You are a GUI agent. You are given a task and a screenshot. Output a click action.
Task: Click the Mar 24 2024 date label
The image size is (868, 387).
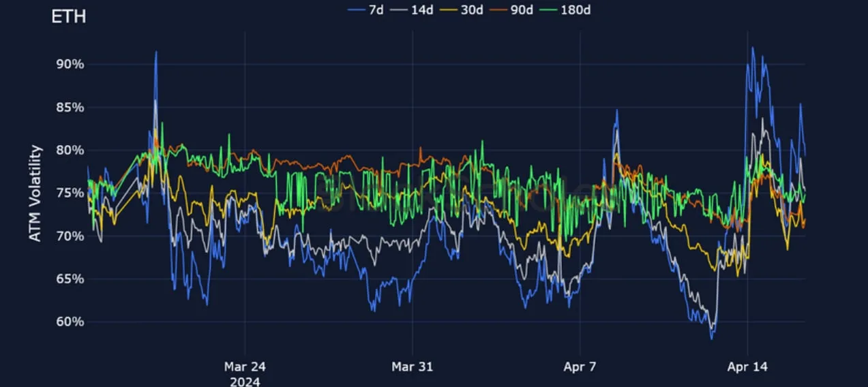[245, 373]
